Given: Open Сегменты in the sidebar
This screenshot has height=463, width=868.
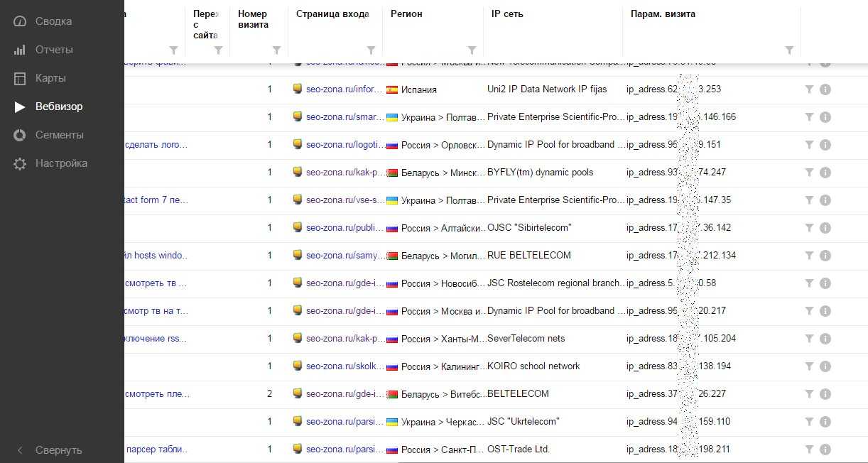Looking at the screenshot, I should [x=59, y=135].
